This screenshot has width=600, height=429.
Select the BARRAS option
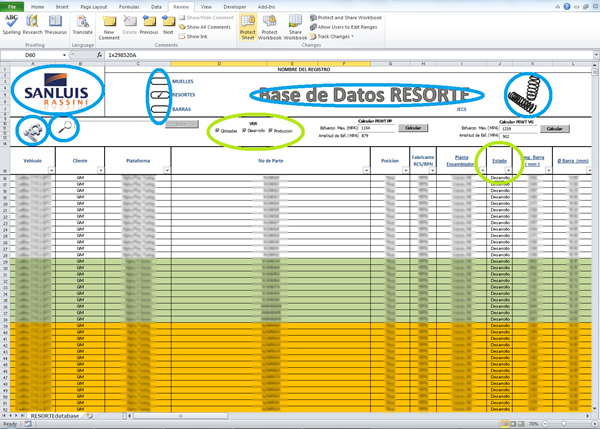(160, 109)
